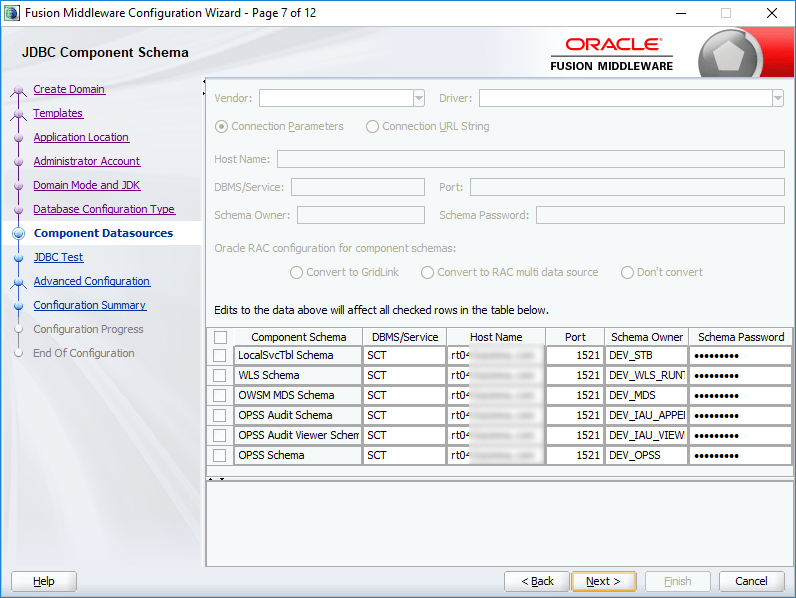The image size is (796, 598).
Task: Click the Host Name input field
Action: (531, 159)
